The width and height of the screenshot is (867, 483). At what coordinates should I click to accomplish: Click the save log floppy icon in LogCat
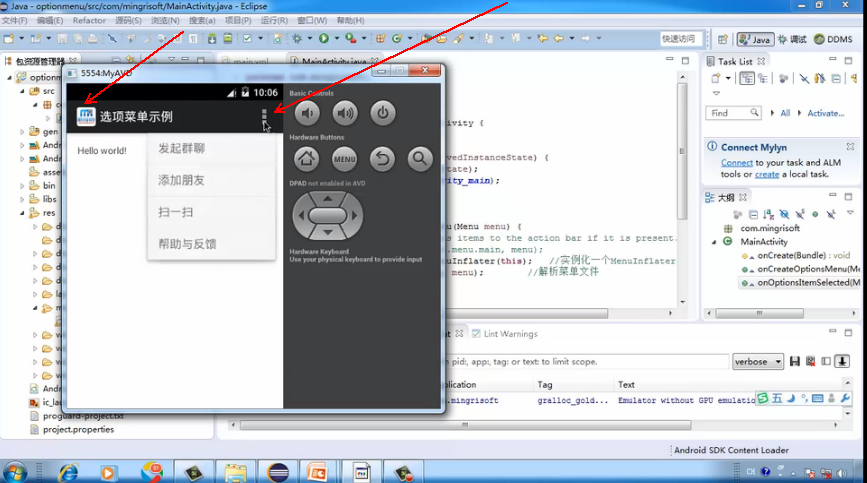pyautogui.click(x=795, y=361)
